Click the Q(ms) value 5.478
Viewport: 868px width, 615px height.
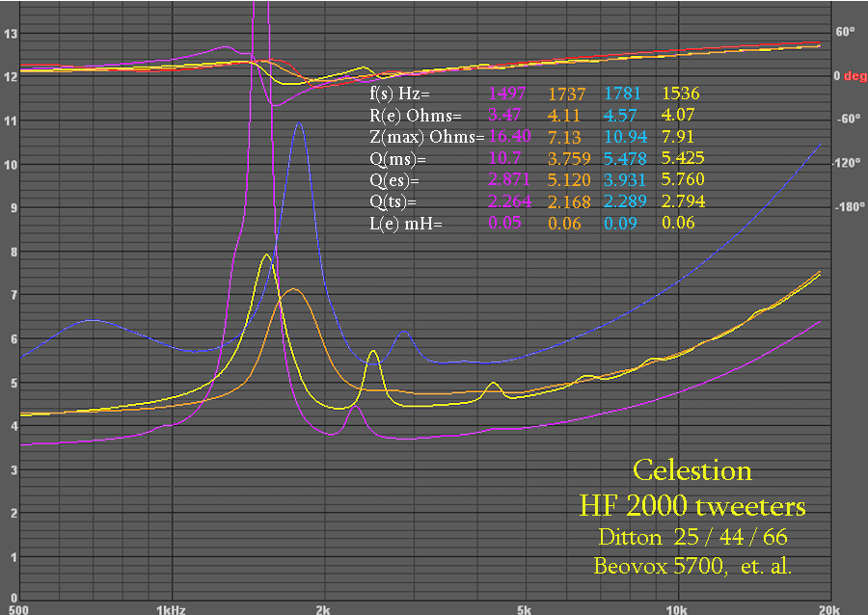click(x=625, y=159)
